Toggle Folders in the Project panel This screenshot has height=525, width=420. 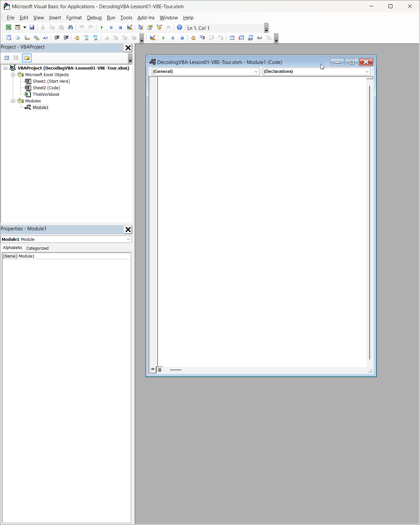[x=27, y=58]
